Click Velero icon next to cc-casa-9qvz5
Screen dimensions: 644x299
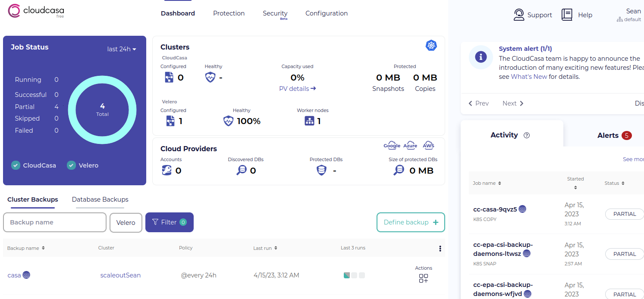(522, 209)
